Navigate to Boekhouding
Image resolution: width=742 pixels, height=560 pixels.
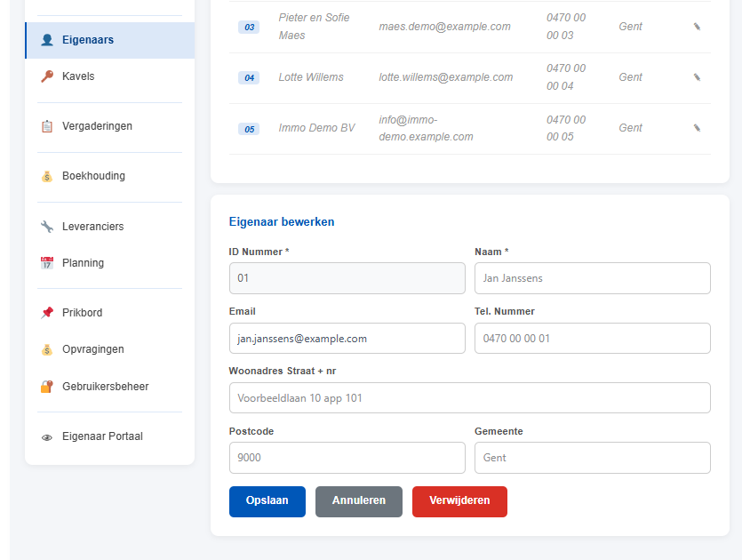click(110, 176)
